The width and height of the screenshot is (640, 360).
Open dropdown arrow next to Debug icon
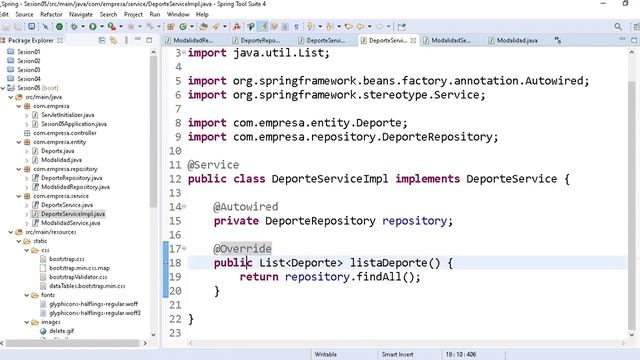pyautogui.click(x=83, y=27)
